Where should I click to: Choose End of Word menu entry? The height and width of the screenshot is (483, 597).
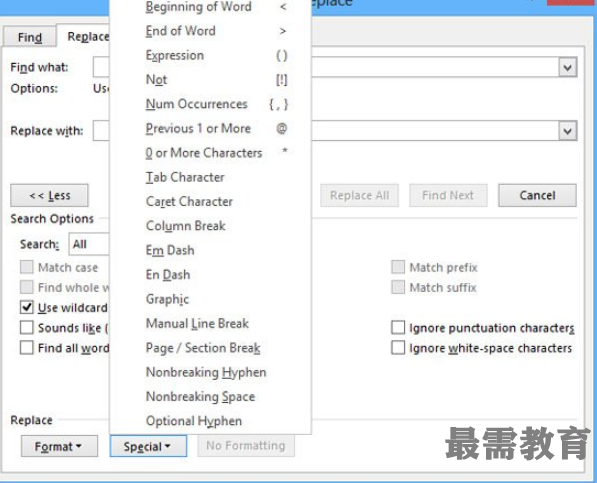tap(211, 31)
